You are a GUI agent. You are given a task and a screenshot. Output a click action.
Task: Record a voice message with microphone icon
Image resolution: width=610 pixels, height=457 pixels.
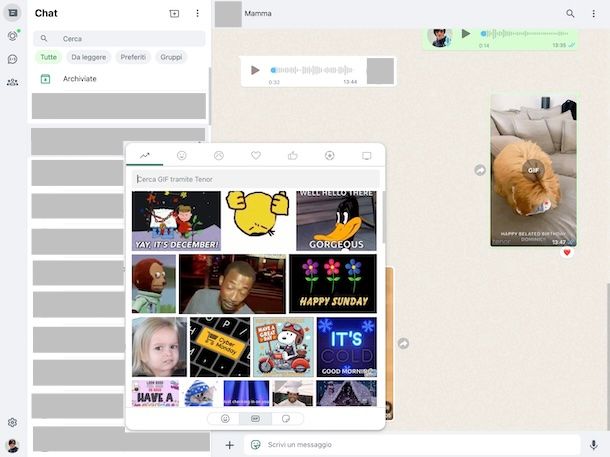click(x=593, y=445)
